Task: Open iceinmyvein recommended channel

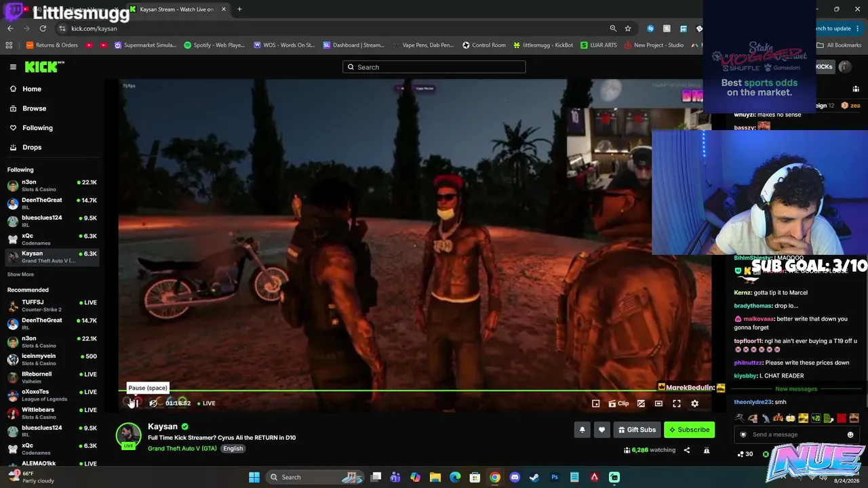Action: (52, 359)
